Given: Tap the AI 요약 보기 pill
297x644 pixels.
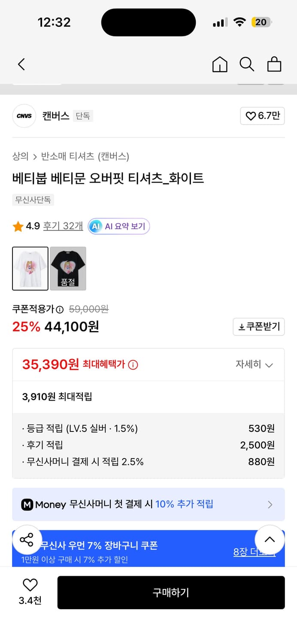Looking at the screenshot, I should point(118,226).
